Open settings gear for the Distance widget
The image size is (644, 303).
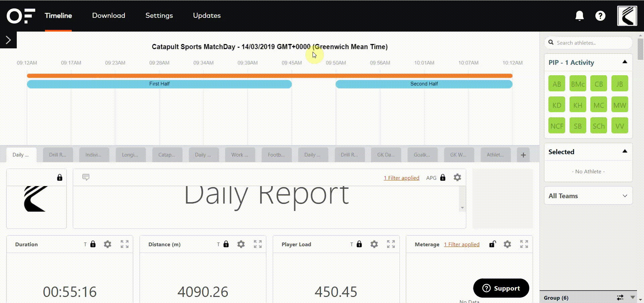pos(241,244)
